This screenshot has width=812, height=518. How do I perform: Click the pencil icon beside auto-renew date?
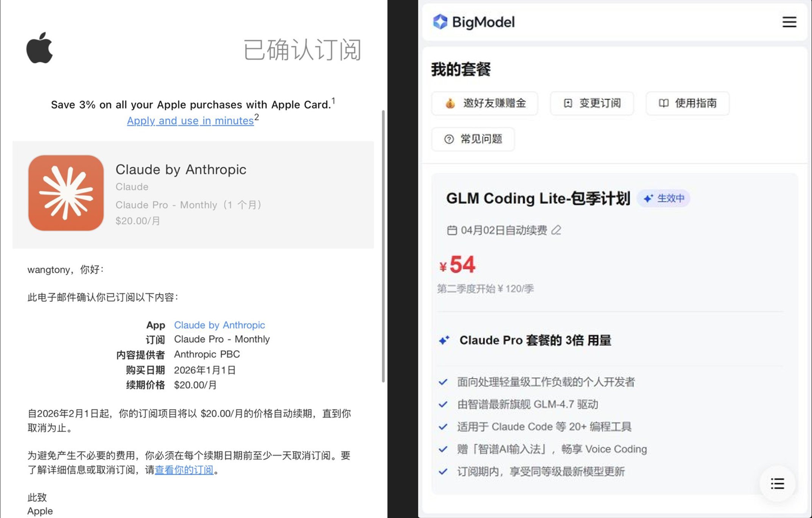[x=556, y=230]
